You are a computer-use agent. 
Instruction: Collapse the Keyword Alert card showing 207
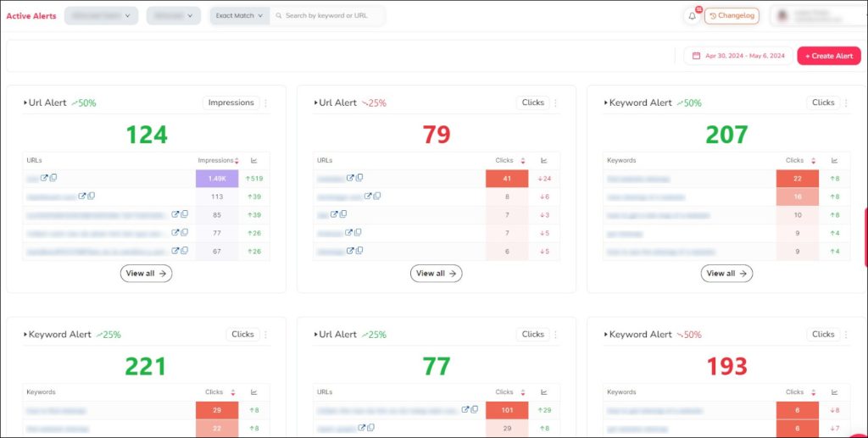605,103
